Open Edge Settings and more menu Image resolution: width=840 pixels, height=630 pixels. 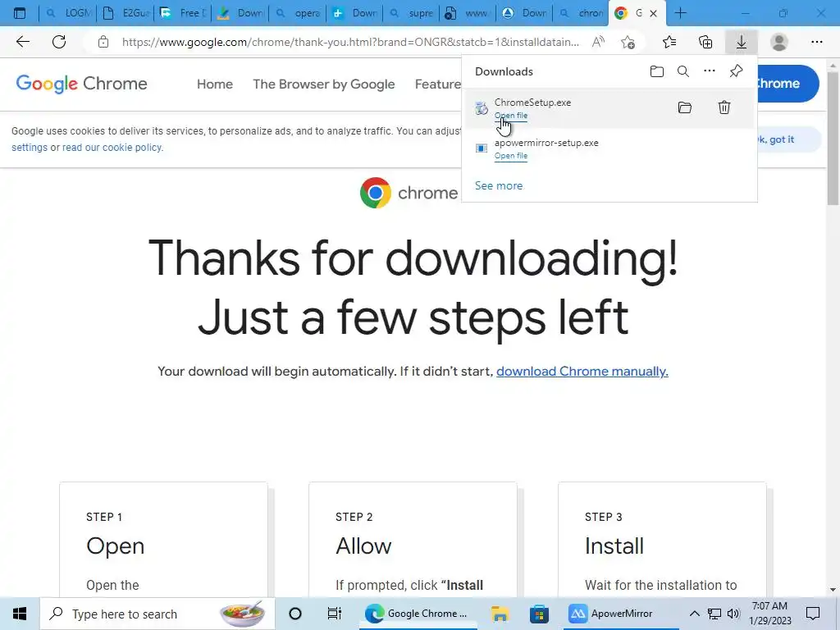[816, 42]
